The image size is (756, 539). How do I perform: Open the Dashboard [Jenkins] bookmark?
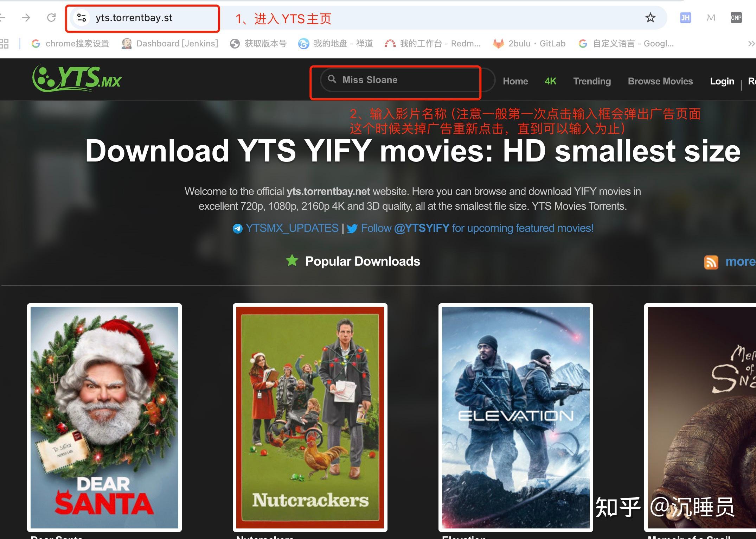point(170,44)
